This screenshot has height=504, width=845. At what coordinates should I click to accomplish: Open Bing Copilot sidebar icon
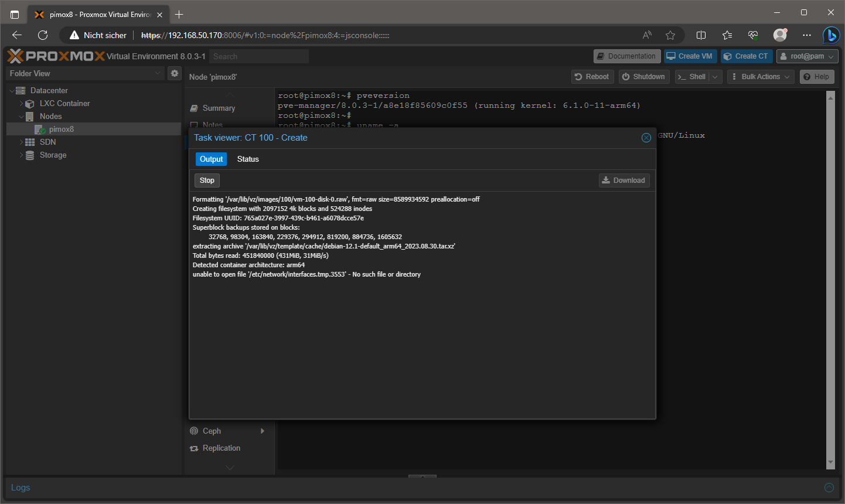click(830, 35)
